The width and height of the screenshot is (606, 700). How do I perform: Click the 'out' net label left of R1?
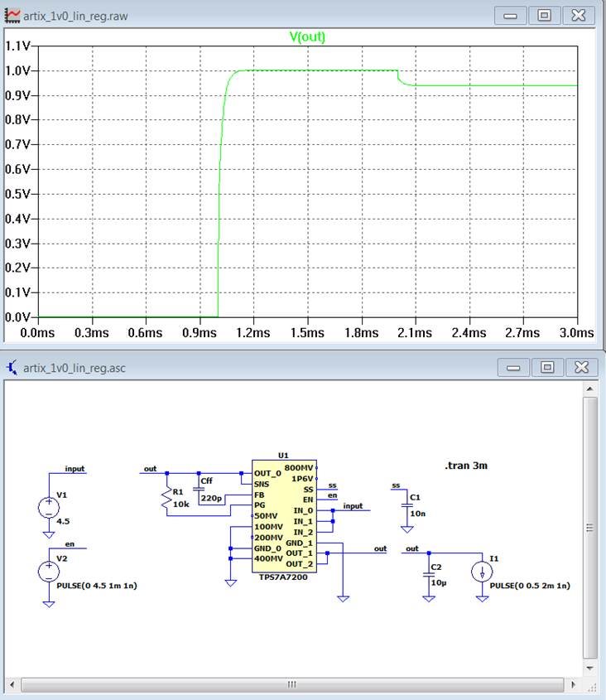pos(151,468)
